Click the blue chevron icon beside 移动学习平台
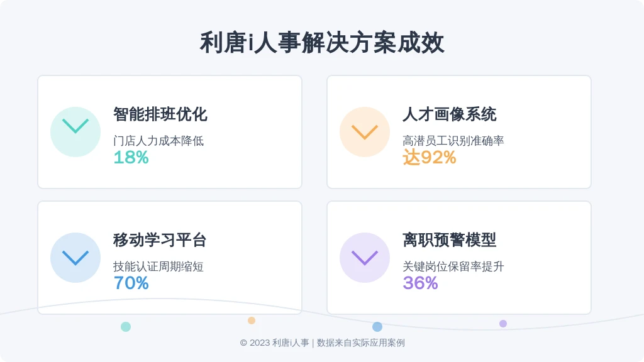 75,258
